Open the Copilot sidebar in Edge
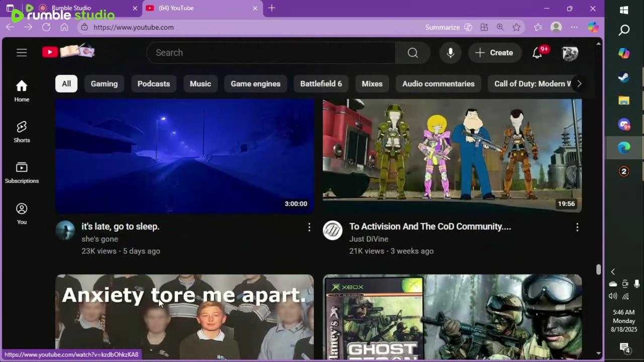This screenshot has width=644, height=362. click(x=593, y=27)
